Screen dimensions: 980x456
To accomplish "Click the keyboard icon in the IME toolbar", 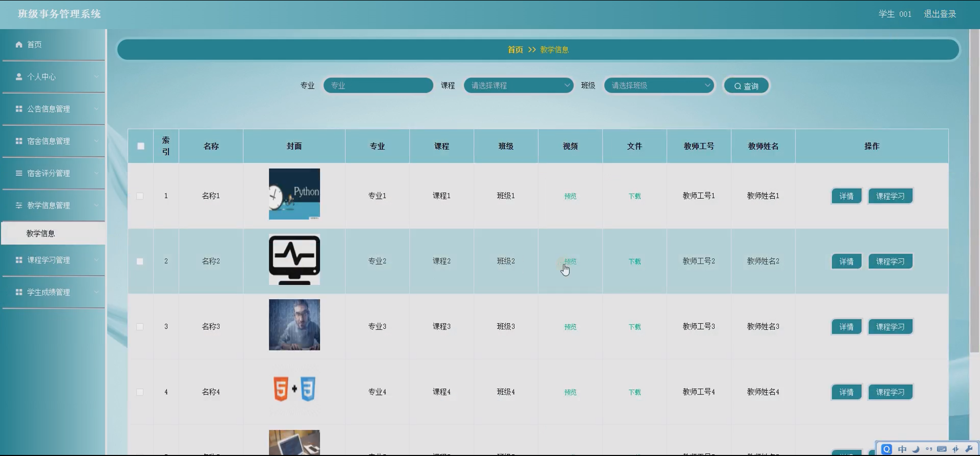I will pos(942,449).
